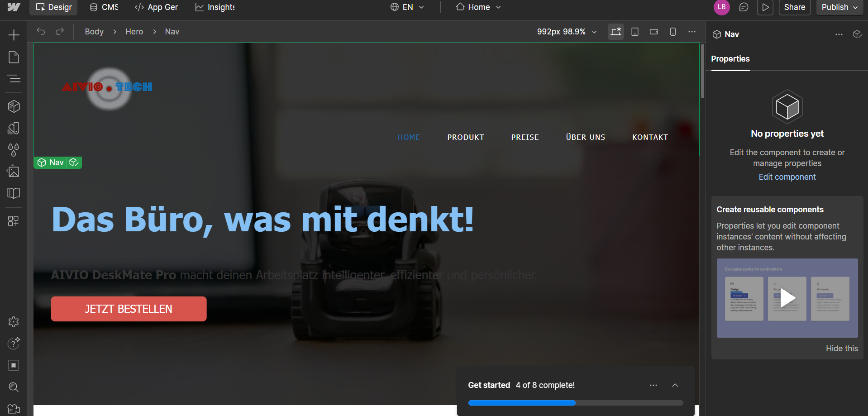Screen dimensions: 868x416
Task: Click the search magnifier icon
Action: click(x=14, y=387)
